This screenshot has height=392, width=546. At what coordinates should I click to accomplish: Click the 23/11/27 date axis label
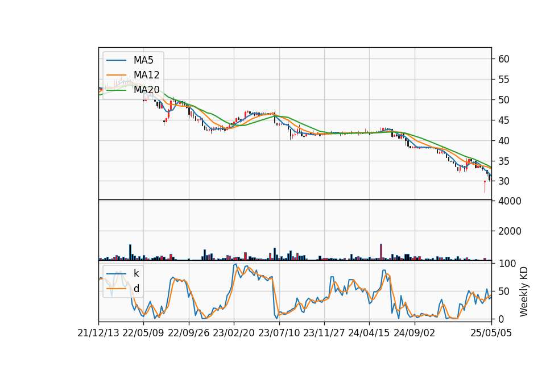coord(324,333)
